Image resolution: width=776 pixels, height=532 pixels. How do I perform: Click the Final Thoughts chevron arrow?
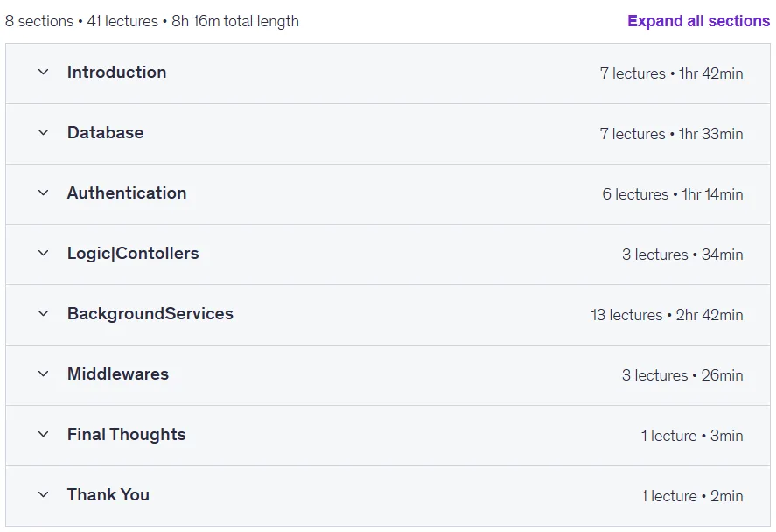[44, 435]
